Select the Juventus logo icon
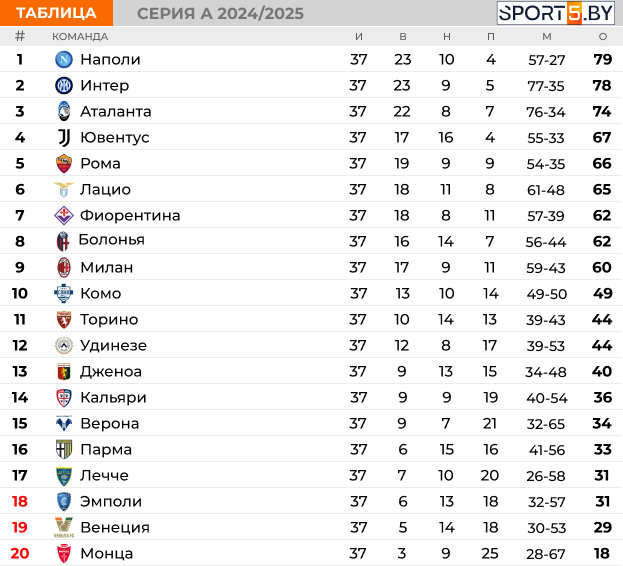 coord(64,137)
